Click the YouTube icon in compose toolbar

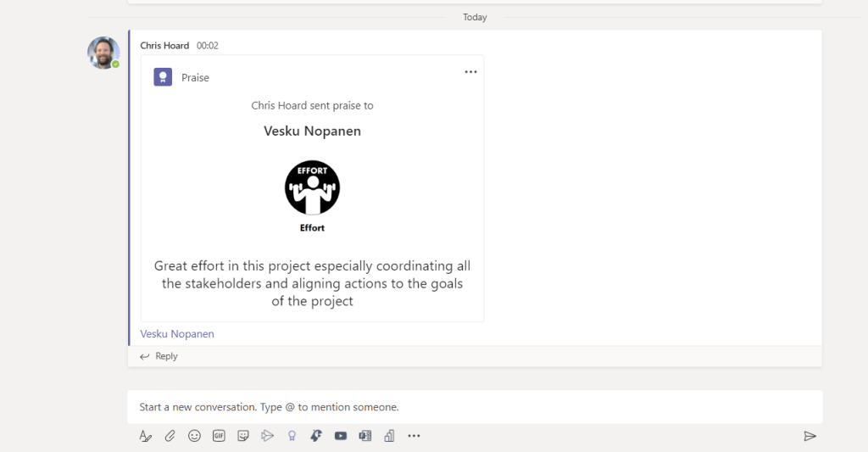tap(341, 436)
